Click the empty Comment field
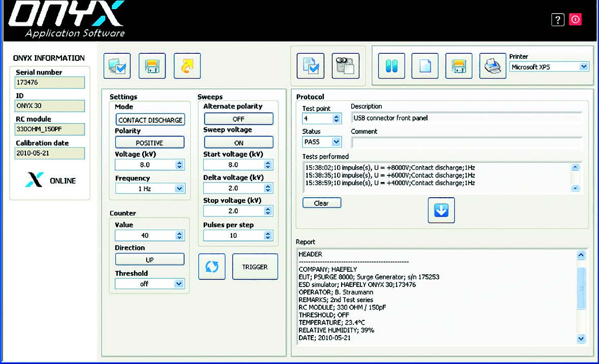 coord(467,142)
